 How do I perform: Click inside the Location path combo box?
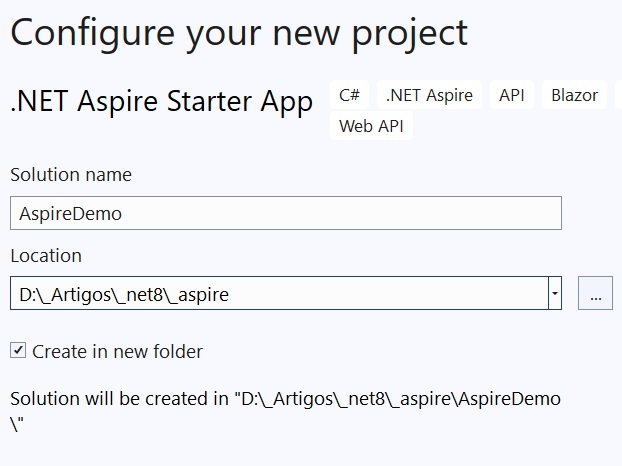(x=279, y=293)
